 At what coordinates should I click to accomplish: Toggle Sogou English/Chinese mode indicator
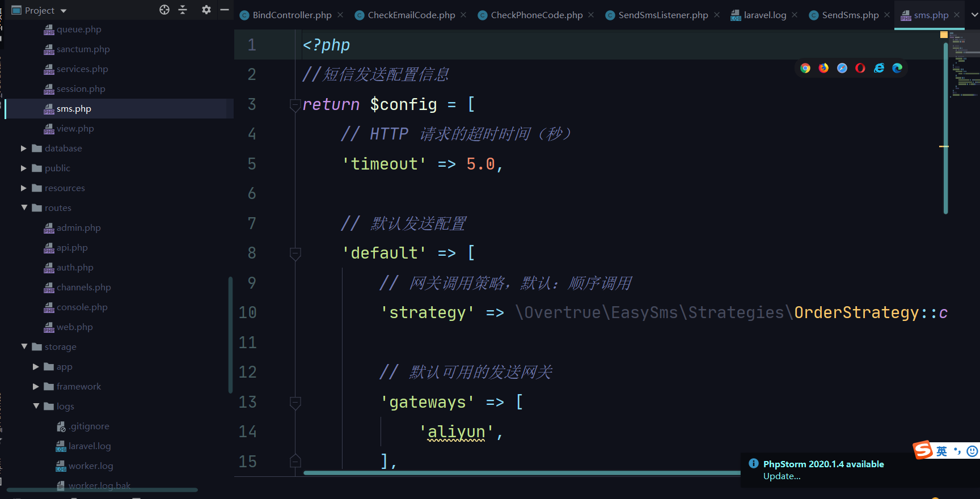coord(941,451)
